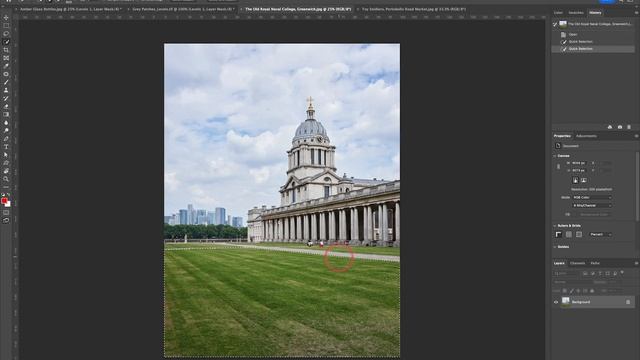Switch to the Swatches panel tab
Viewport: 640px width, 360px height.
pyautogui.click(x=576, y=13)
